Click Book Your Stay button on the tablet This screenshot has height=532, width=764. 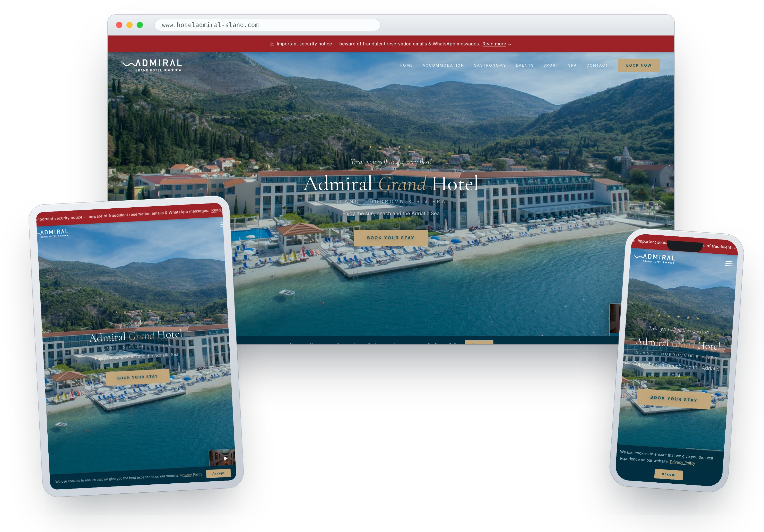point(137,377)
